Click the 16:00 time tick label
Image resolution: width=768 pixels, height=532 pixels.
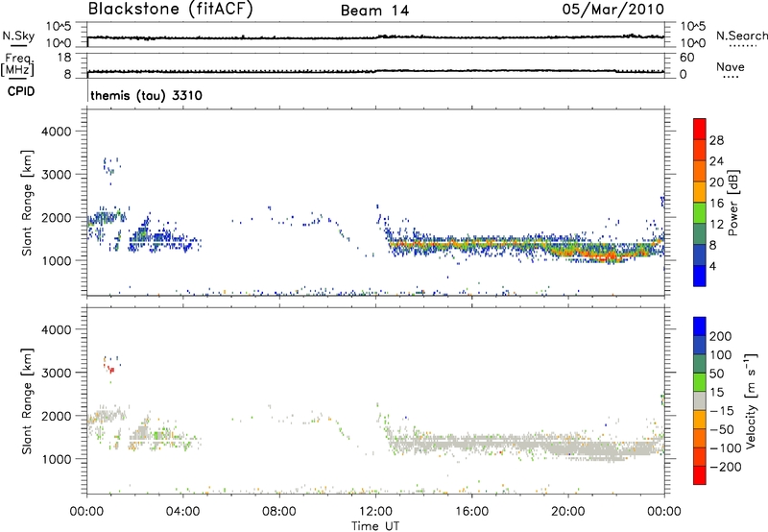pyautogui.click(x=471, y=512)
